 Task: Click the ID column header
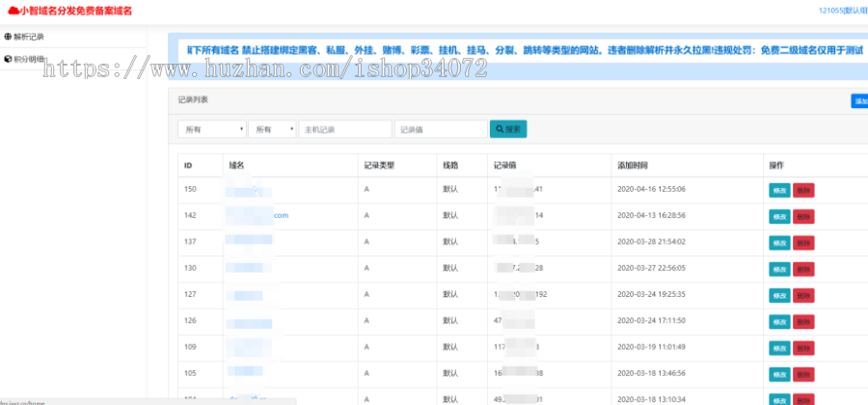(188, 166)
